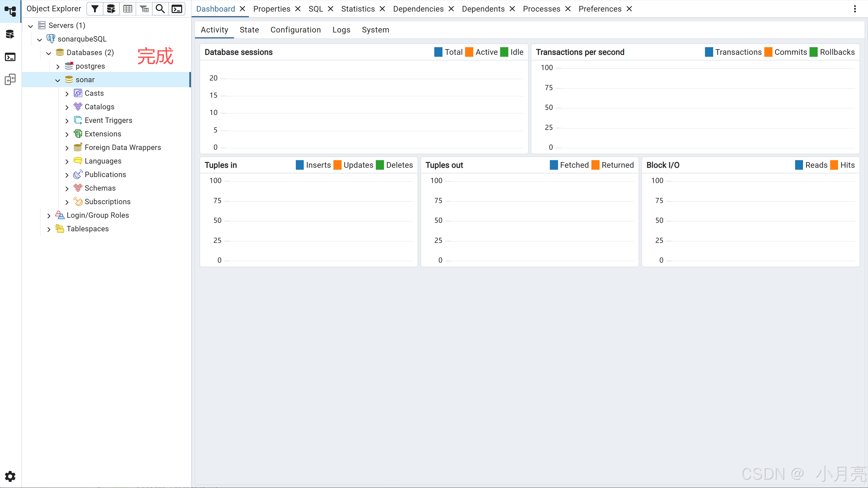Toggle the Rollbacks legend swatch
The height and width of the screenshot is (488, 868).
813,52
